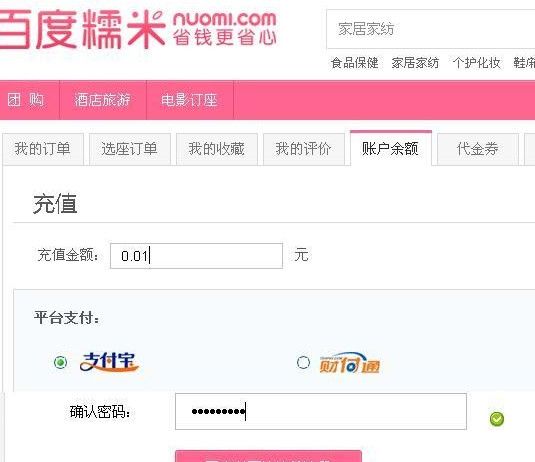
Task: Click the 食品保健 category link
Action: (x=355, y=63)
